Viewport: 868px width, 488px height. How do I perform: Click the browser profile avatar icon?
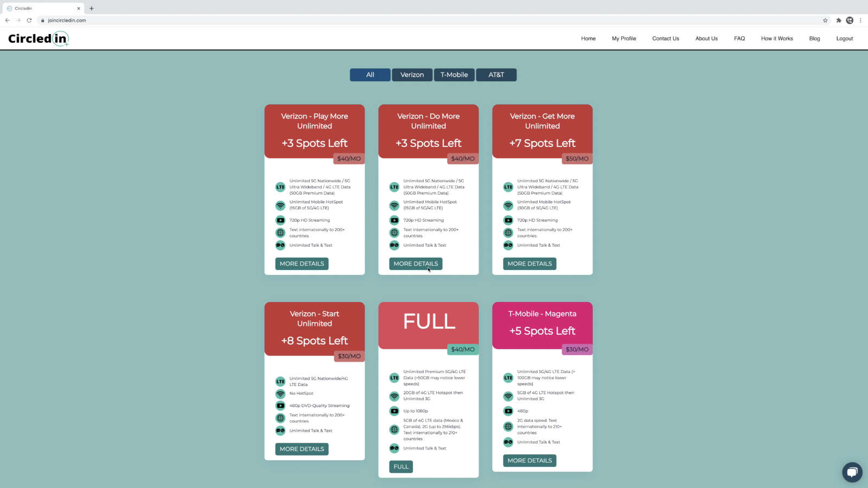849,20
